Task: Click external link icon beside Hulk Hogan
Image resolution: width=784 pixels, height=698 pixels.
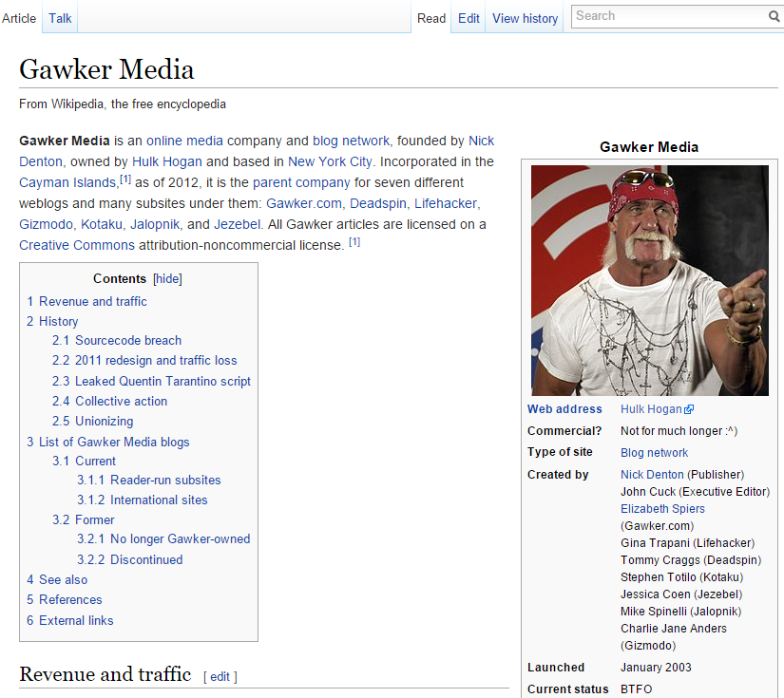Action: tap(689, 410)
